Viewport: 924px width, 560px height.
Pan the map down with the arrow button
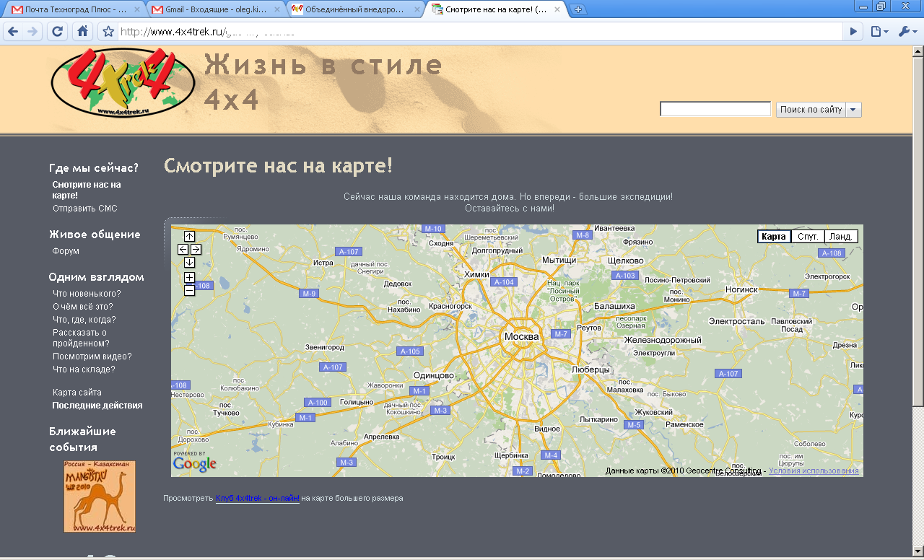(189, 262)
